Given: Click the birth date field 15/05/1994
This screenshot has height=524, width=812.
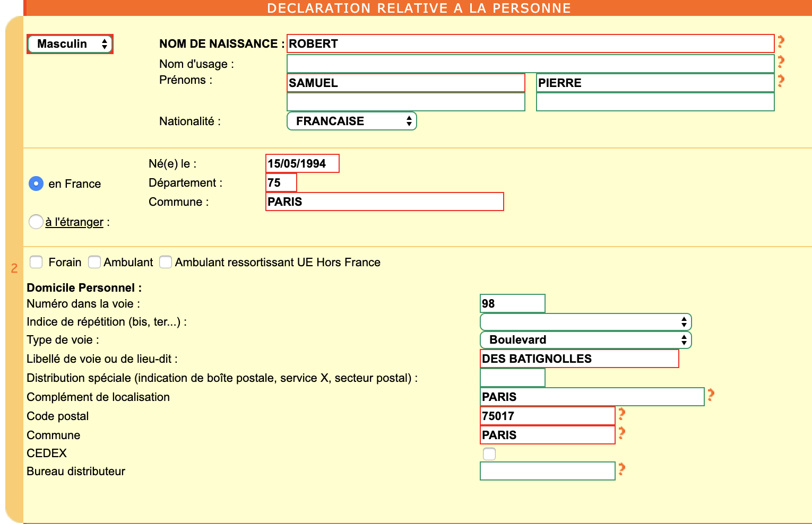Looking at the screenshot, I should tap(303, 163).
